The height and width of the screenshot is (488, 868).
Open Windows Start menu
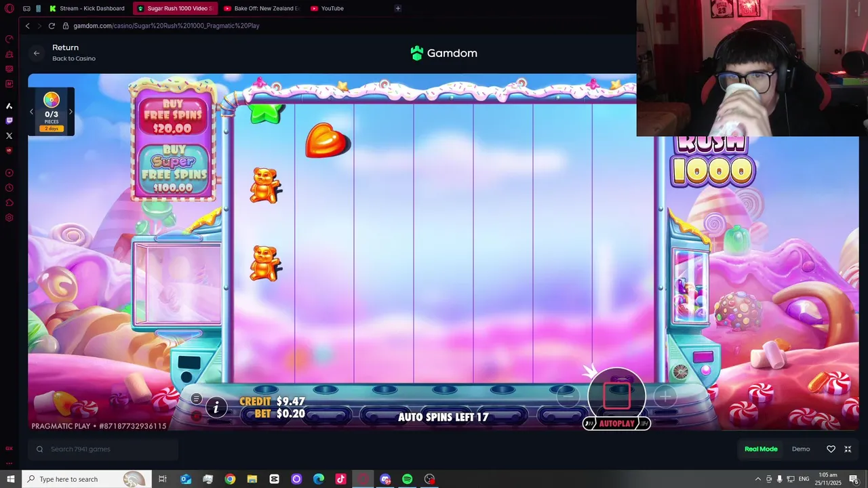[11, 479]
